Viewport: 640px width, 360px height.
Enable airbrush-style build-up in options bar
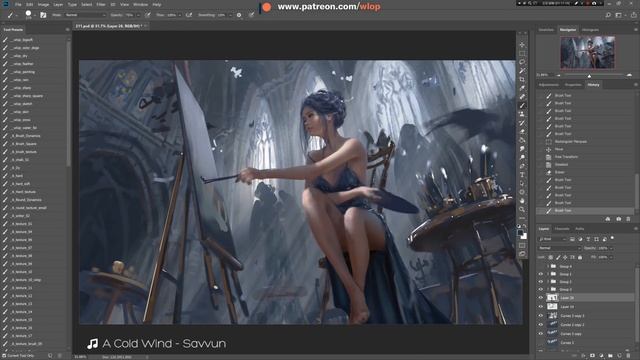[189, 15]
